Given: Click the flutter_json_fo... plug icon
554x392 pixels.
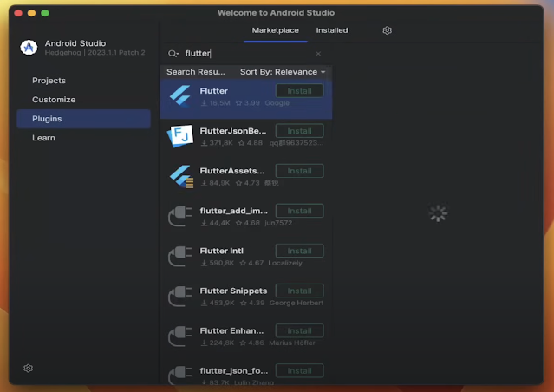Looking at the screenshot, I should [180, 376].
